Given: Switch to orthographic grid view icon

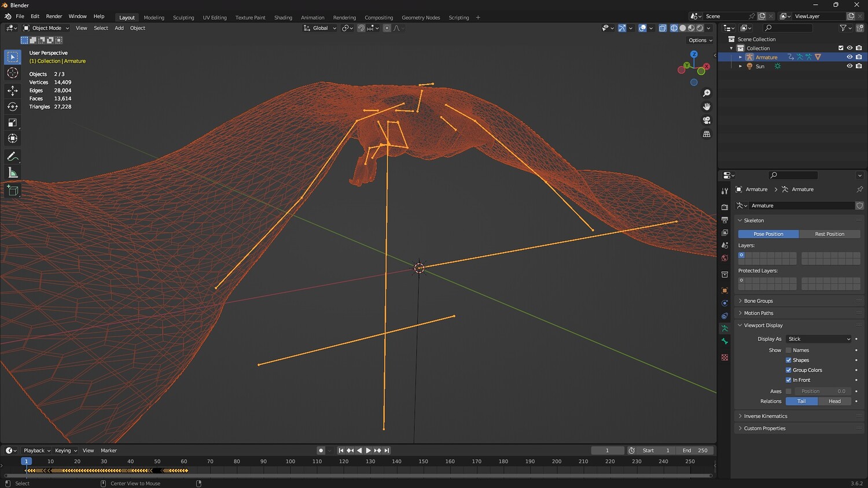Looking at the screenshot, I should click(x=707, y=134).
